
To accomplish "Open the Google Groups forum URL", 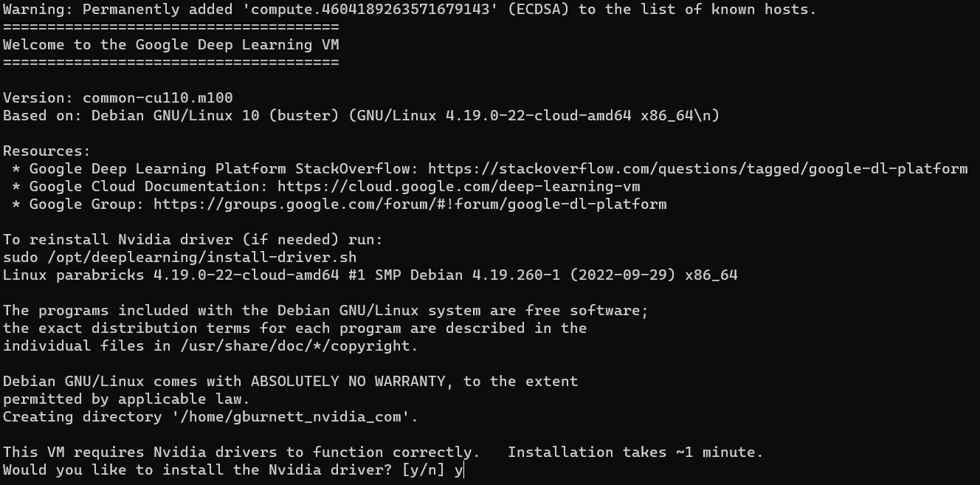I will click(x=410, y=204).
